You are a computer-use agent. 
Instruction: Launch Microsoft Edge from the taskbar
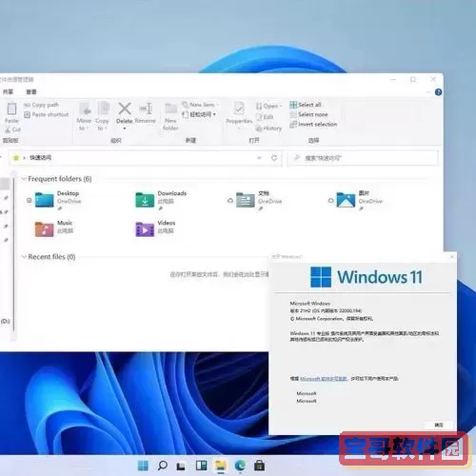click(x=240, y=466)
